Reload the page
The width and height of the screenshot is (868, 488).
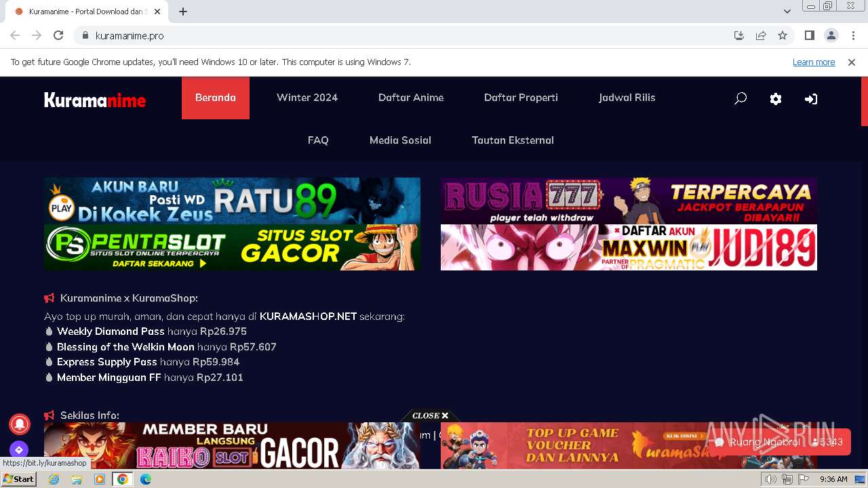coord(58,35)
